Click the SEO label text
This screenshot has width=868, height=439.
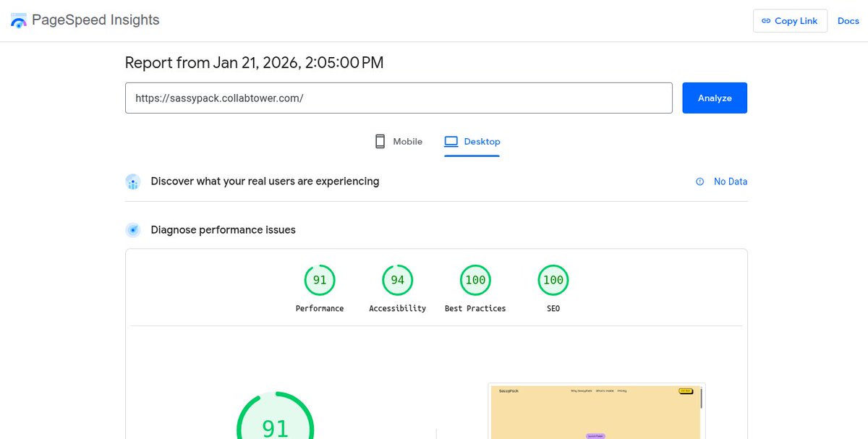[x=553, y=308]
